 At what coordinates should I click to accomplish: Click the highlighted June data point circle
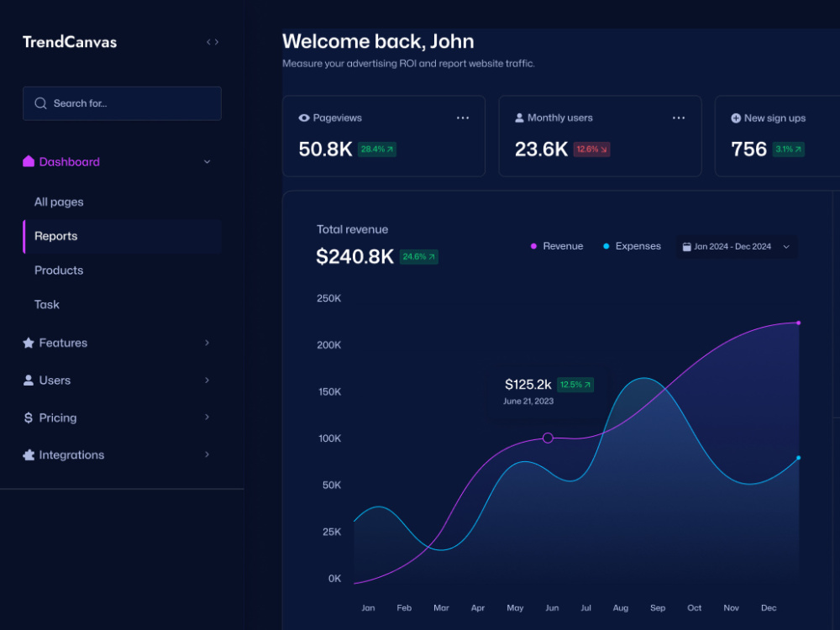click(548, 438)
